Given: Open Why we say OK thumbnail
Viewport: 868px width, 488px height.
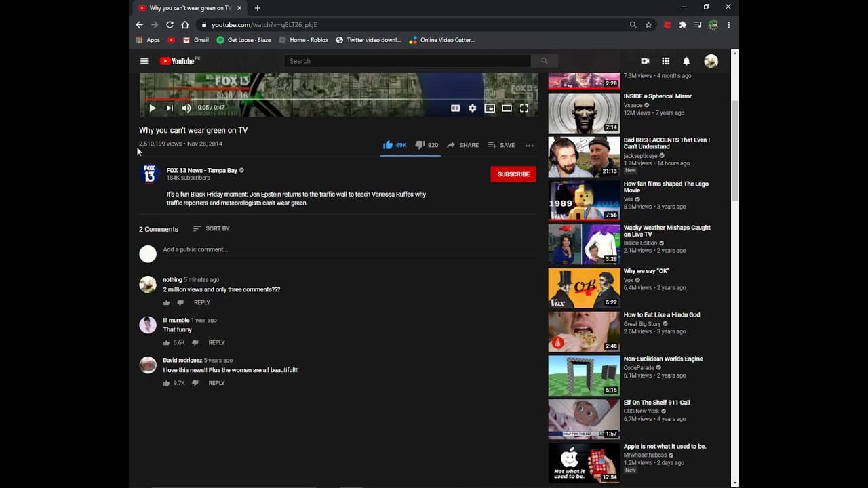Looking at the screenshot, I should tap(584, 288).
